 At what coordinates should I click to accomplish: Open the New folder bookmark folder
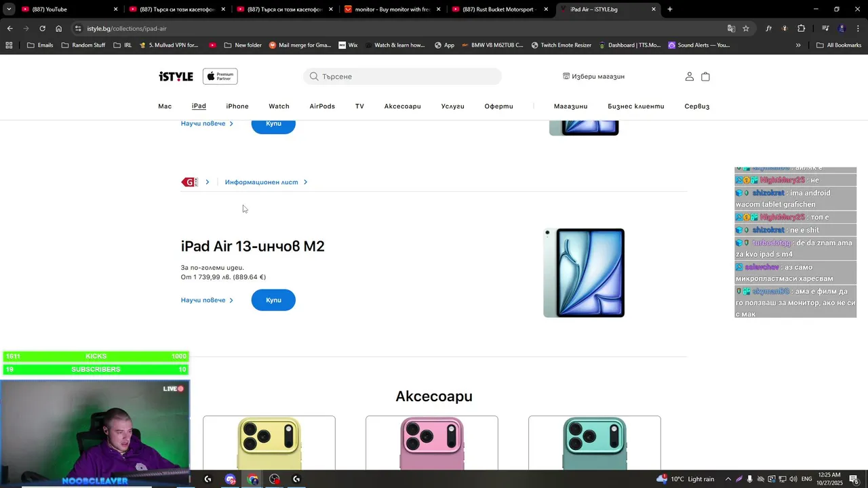[x=243, y=45]
